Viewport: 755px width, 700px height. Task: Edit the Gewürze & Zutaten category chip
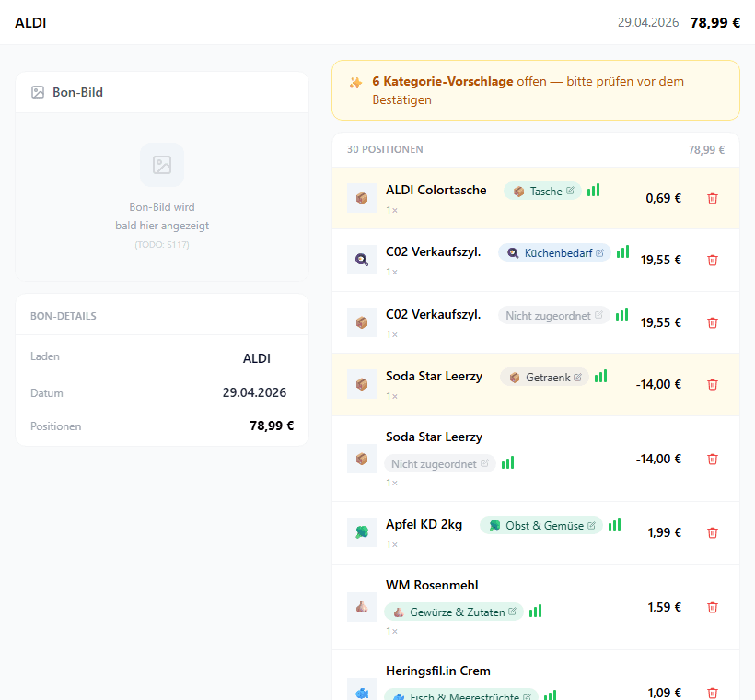pyautogui.click(x=454, y=612)
